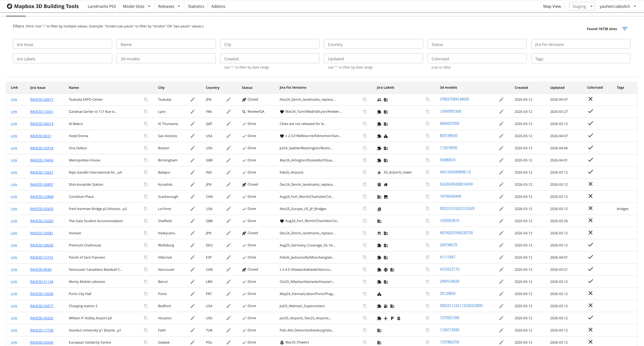Open 3d model 6844337060

tap(450, 123)
